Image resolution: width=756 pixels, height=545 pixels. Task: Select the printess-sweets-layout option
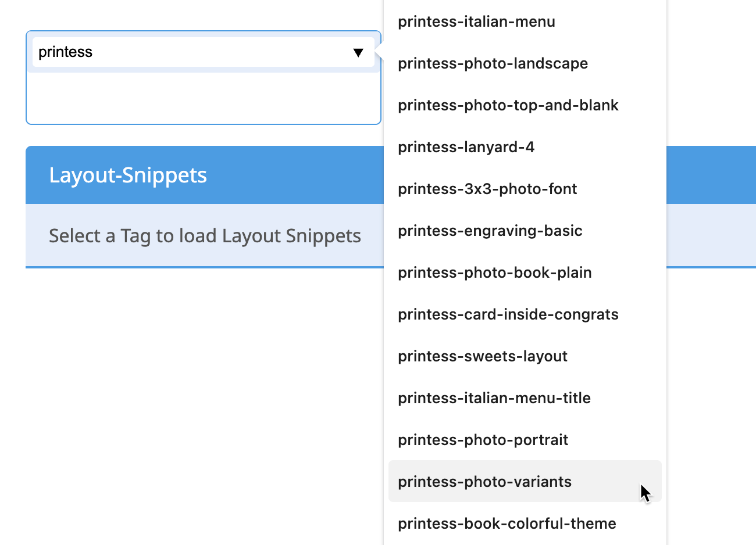[483, 356]
